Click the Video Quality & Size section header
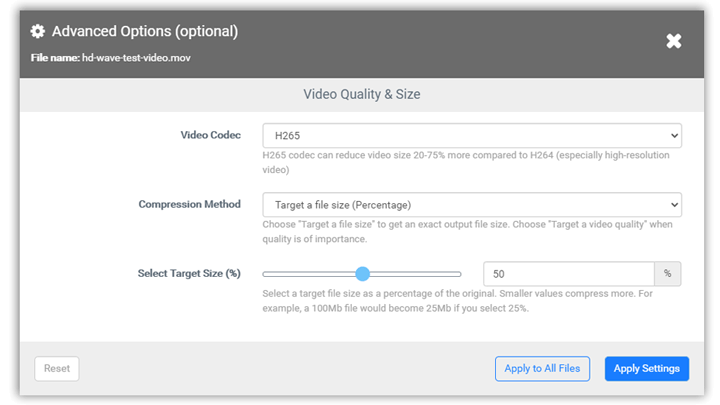720x405 pixels. pos(361,95)
